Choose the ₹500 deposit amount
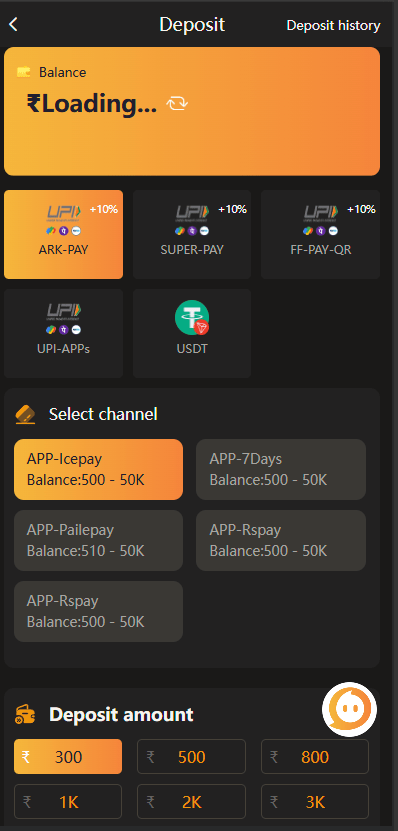 [x=191, y=756]
